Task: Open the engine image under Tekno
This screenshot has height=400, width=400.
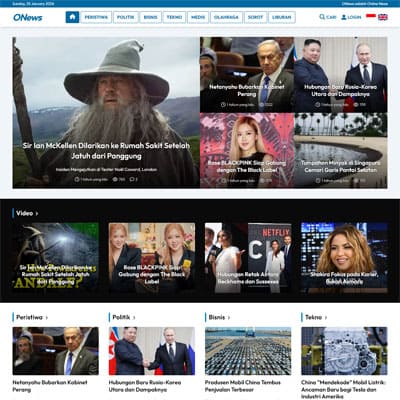Action: tap(344, 351)
